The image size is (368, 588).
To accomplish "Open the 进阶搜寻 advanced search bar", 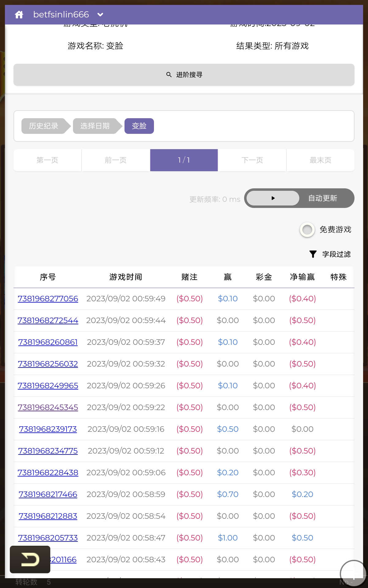I will tap(184, 75).
